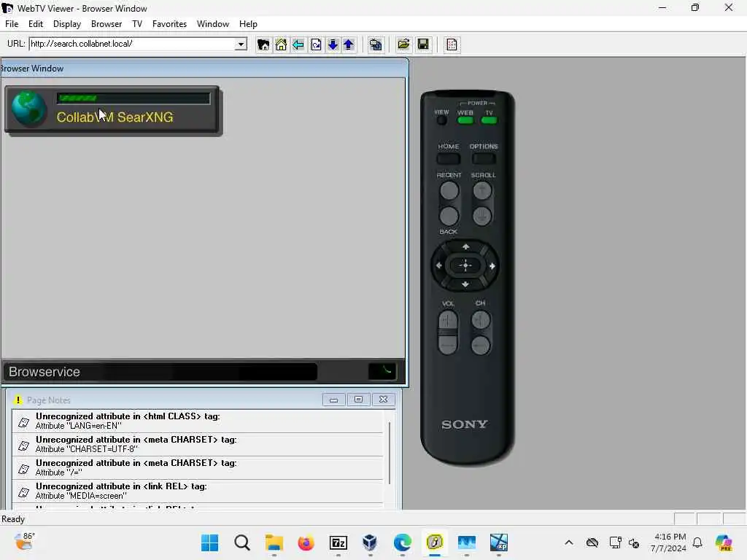Click the TV/web switch toolbar icon
747x560 pixels.
(376, 44)
